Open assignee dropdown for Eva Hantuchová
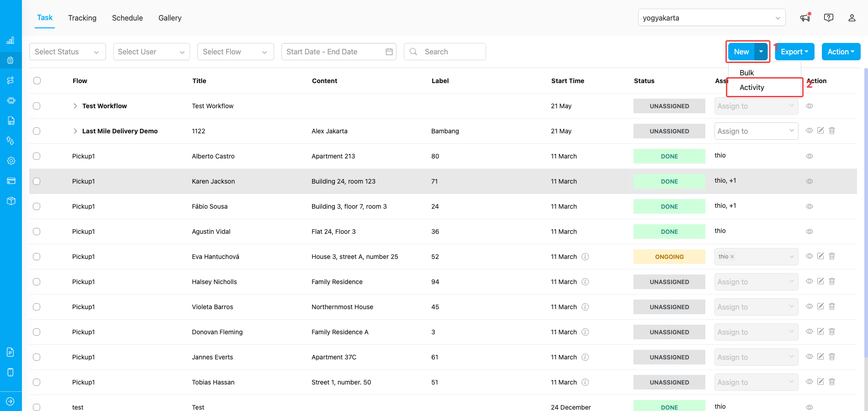The image size is (868, 411). pos(756,257)
